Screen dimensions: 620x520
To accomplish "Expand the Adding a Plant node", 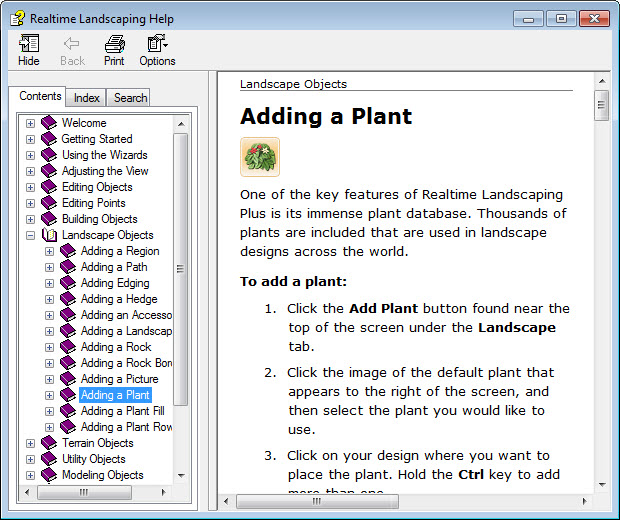I will tap(49, 395).
